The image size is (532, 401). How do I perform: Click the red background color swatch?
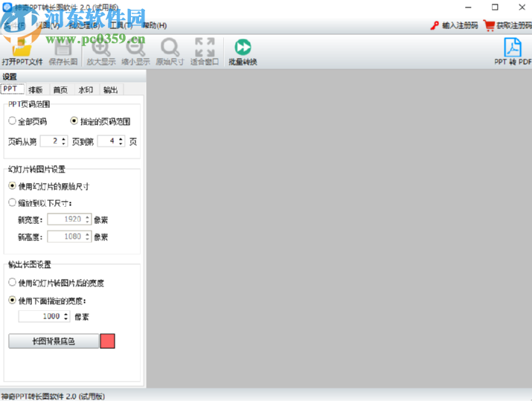[107, 341]
